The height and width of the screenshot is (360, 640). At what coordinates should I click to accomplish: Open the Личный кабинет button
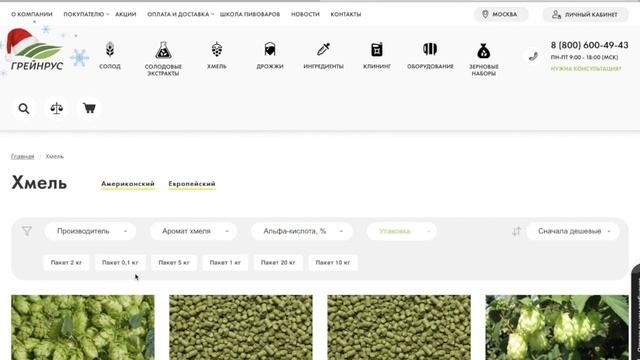[585, 14]
